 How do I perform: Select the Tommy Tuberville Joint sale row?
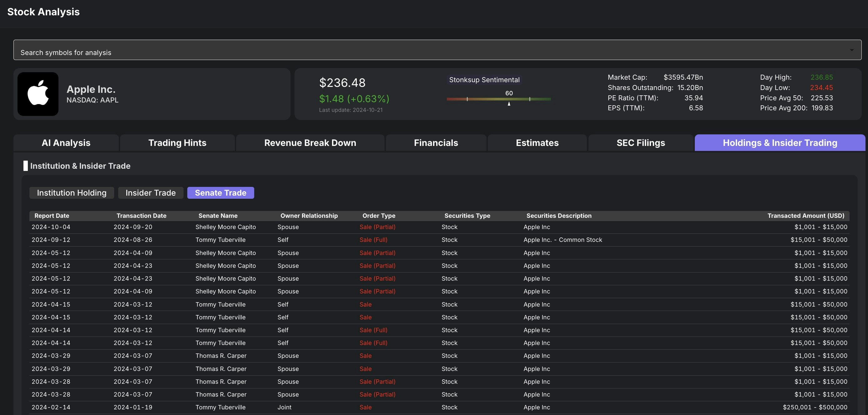coord(220,407)
